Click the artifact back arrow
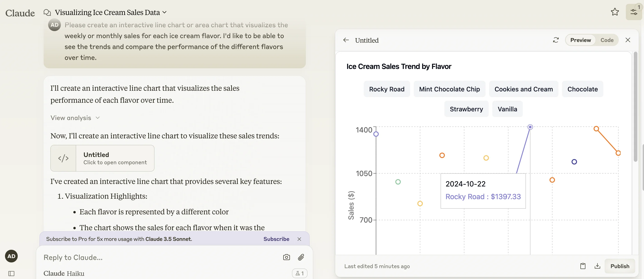Screen dimensions: 644x279 coord(346,40)
